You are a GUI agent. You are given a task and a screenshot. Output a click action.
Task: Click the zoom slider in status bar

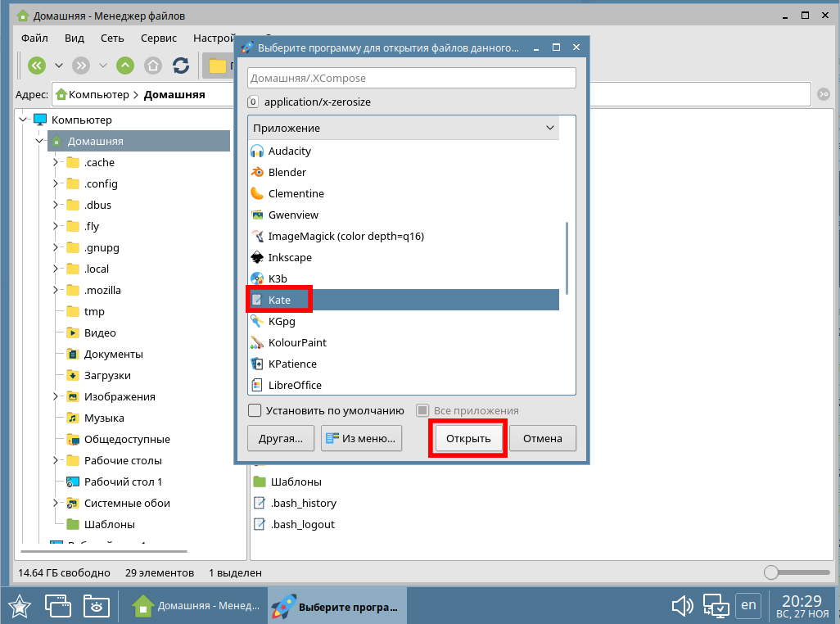771,572
